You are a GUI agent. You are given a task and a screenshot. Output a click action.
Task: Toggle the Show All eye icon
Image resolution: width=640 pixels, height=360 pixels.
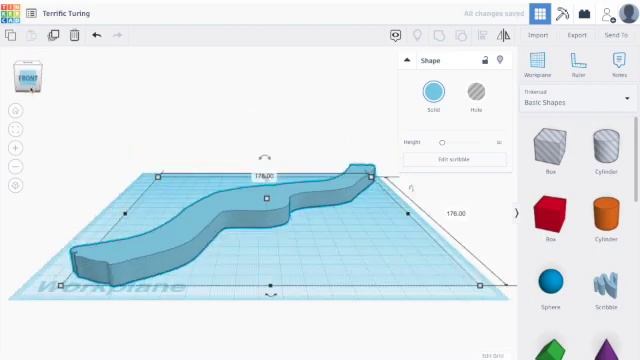coord(395,36)
